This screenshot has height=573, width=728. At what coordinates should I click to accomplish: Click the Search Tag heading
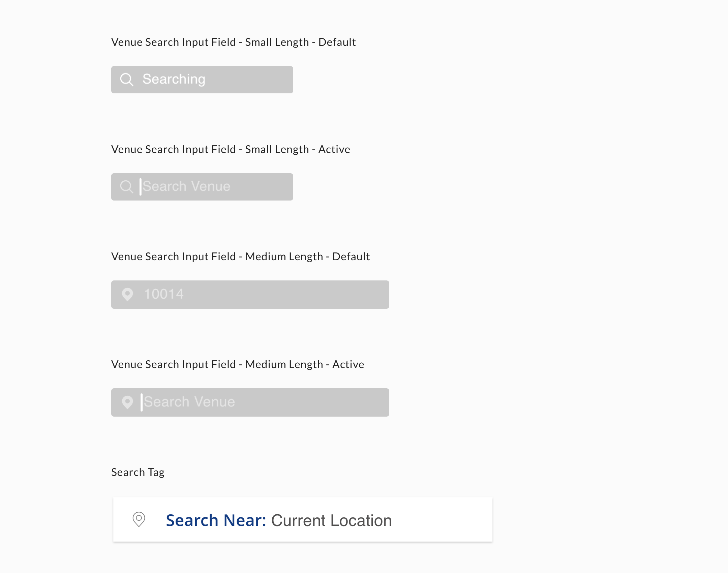coord(138,472)
